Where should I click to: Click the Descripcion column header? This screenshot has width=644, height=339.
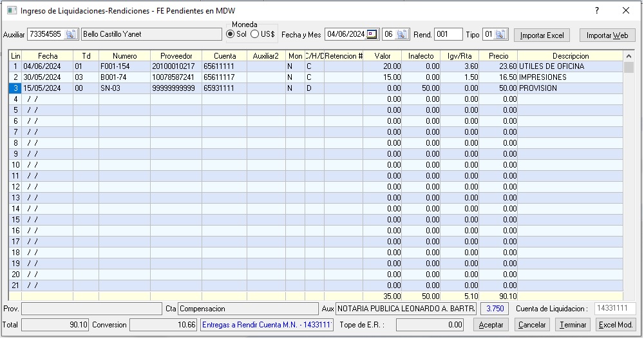click(571, 56)
